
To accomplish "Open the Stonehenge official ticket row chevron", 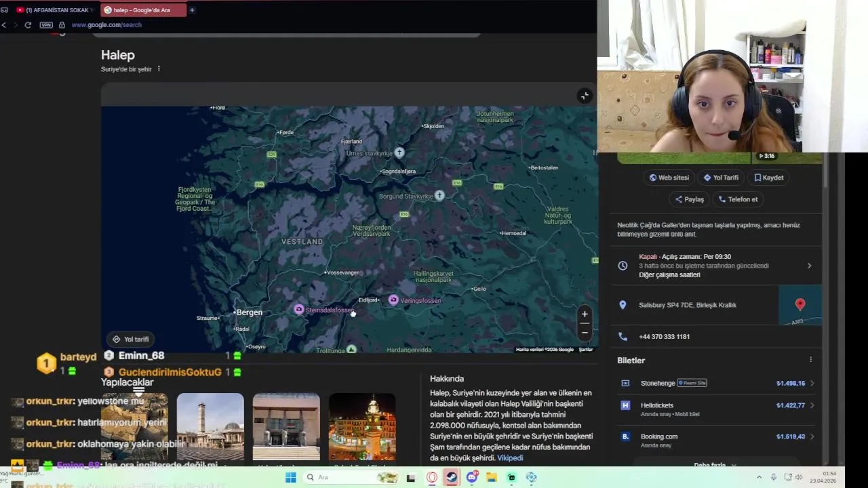I will [x=812, y=383].
